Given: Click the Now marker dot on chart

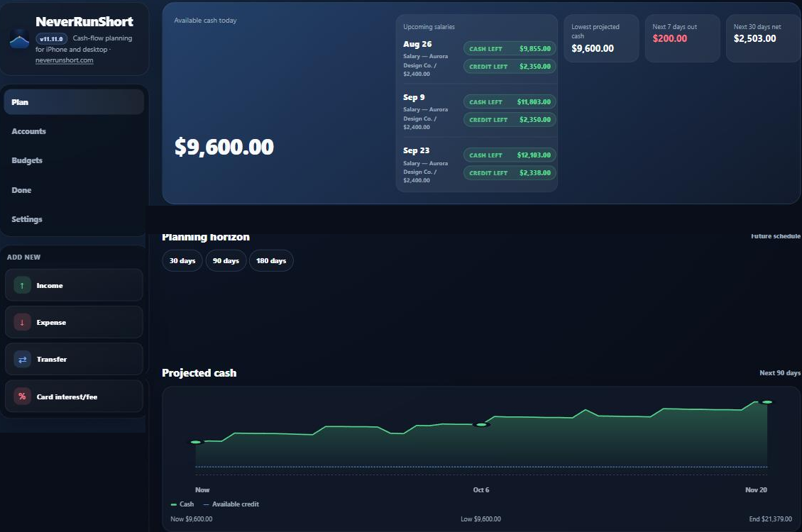Looking at the screenshot, I should 196,442.
